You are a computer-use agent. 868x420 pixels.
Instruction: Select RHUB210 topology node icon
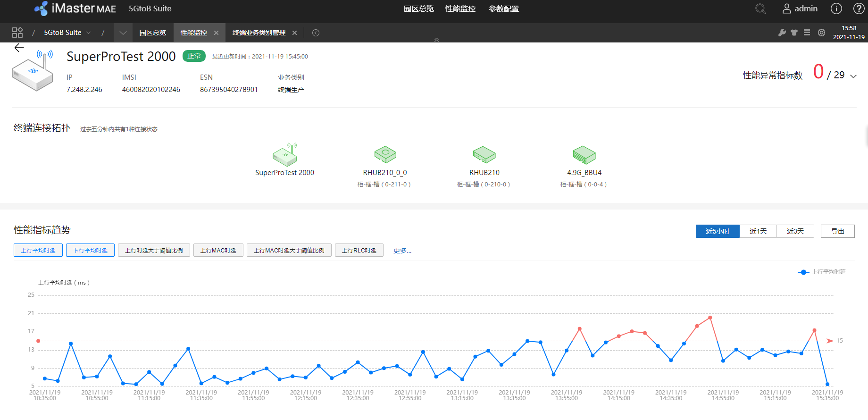pyautogui.click(x=484, y=154)
